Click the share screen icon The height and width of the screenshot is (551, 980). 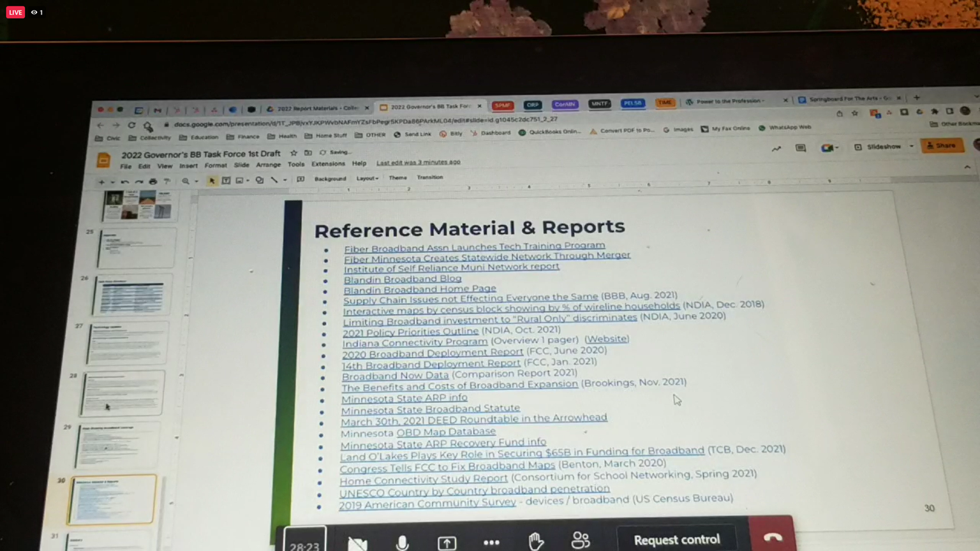[447, 542]
